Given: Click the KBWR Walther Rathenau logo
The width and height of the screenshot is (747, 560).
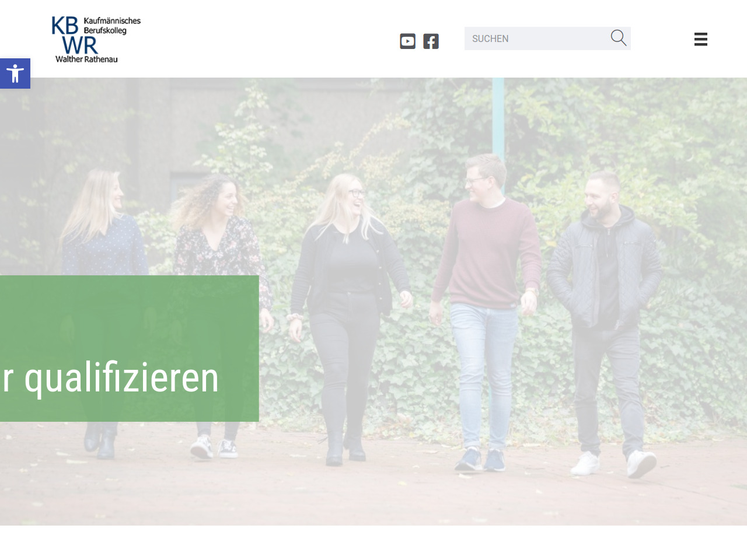Looking at the screenshot, I should pos(96,39).
